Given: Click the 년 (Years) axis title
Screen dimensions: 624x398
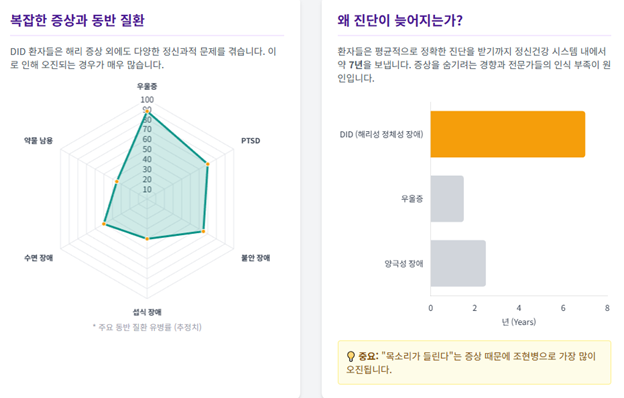Looking at the screenshot, I should coord(519,322).
